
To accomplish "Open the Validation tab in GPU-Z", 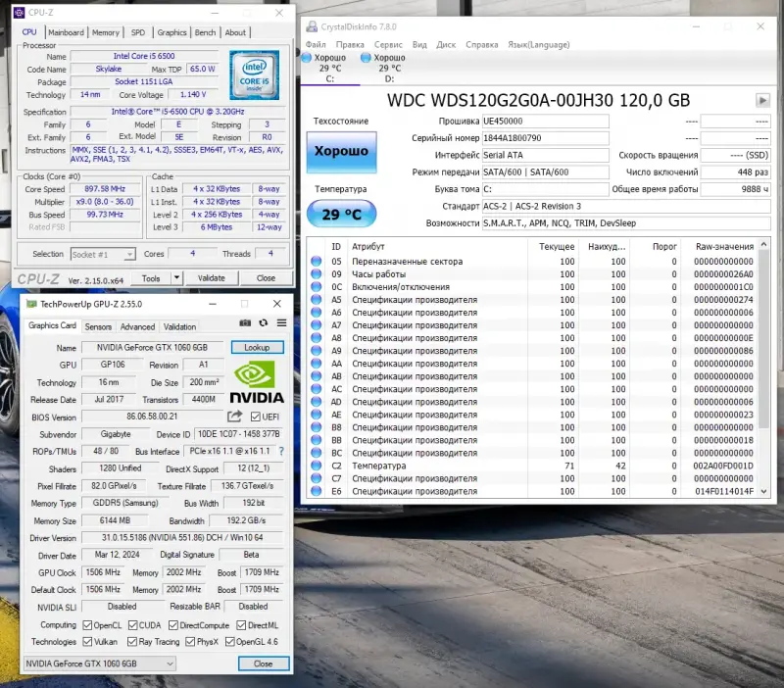I will point(179,326).
